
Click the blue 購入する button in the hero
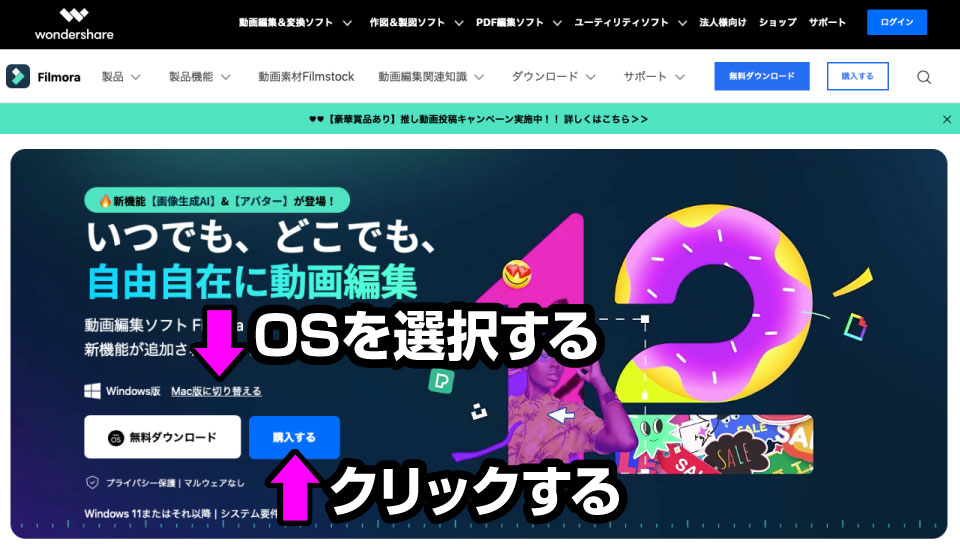[294, 438]
